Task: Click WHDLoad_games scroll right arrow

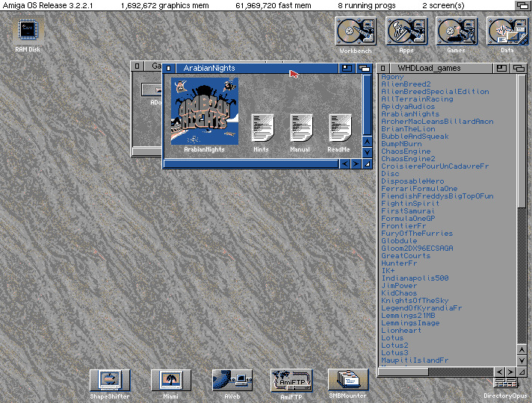Action: [x=510, y=372]
